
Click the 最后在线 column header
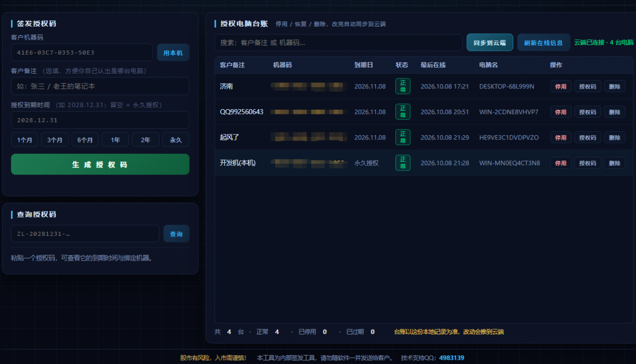pyautogui.click(x=433, y=65)
